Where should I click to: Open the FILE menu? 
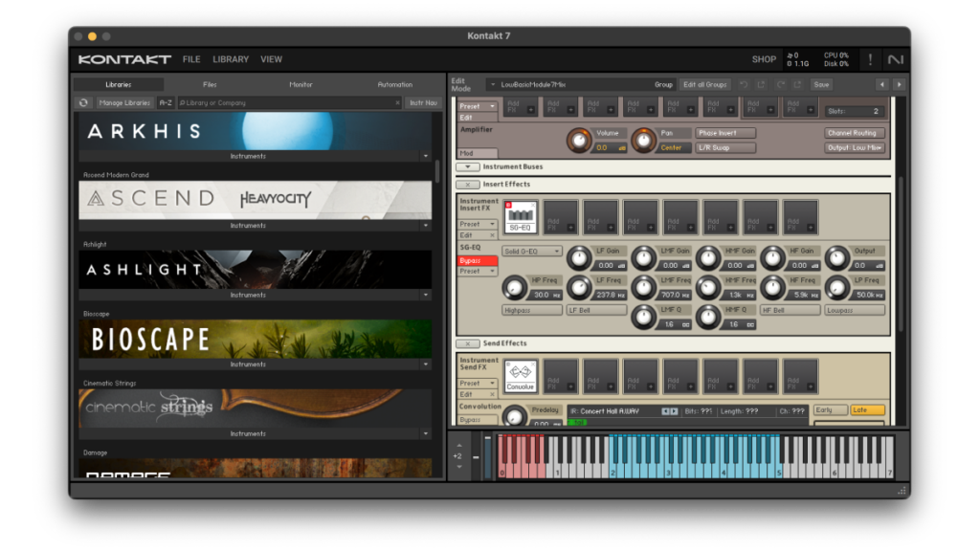pos(191,59)
